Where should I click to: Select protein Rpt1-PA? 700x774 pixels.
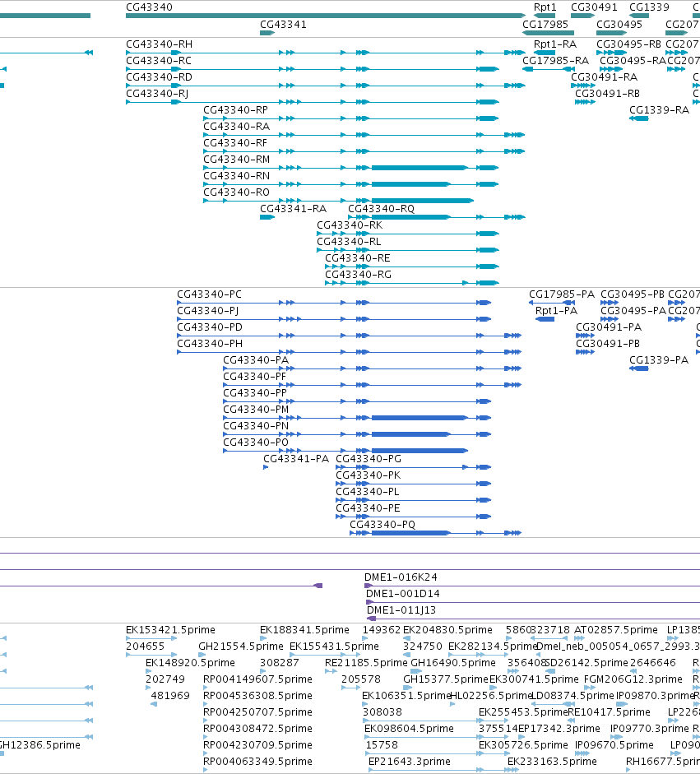click(556, 311)
